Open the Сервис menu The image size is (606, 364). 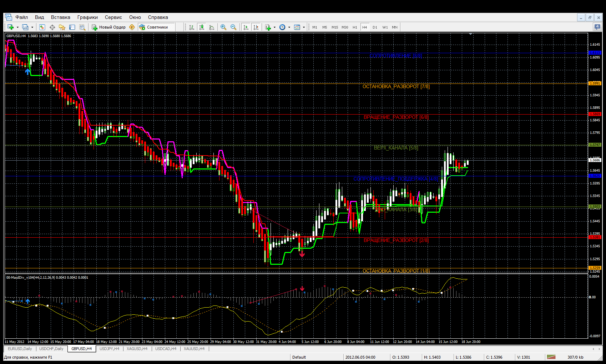(x=113, y=17)
